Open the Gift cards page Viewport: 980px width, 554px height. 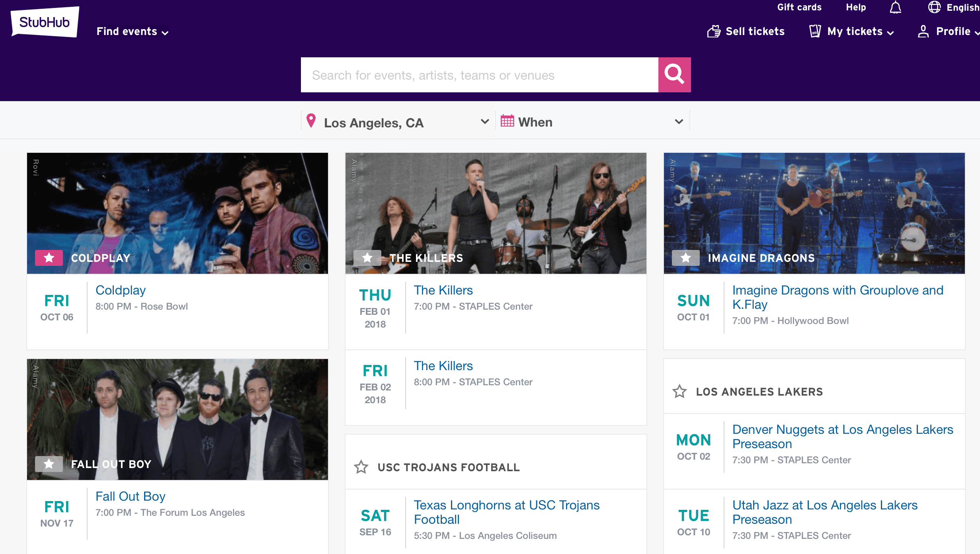799,7
